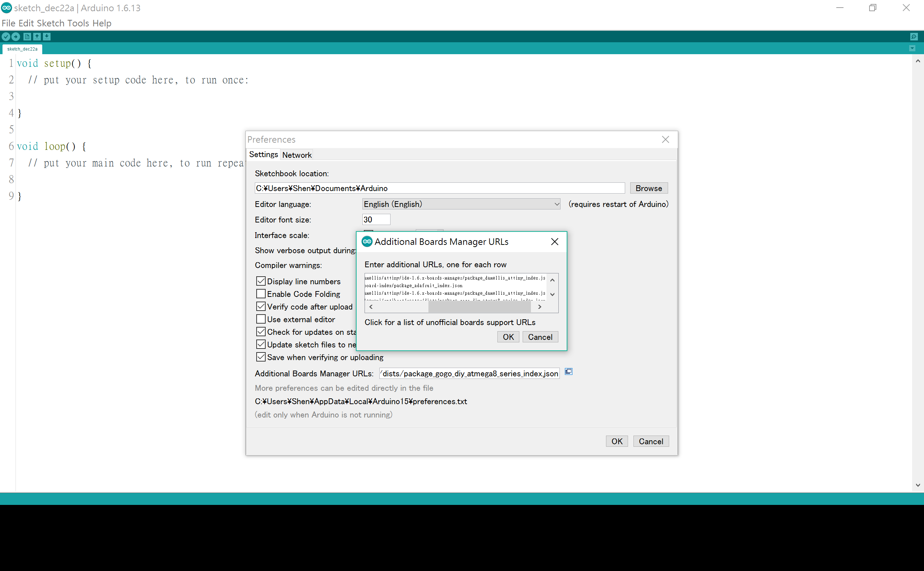Image resolution: width=924 pixels, height=571 pixels.
Task: Close the Preferences dialog with X
Action: pyautogui.click(x=665, y=140)
